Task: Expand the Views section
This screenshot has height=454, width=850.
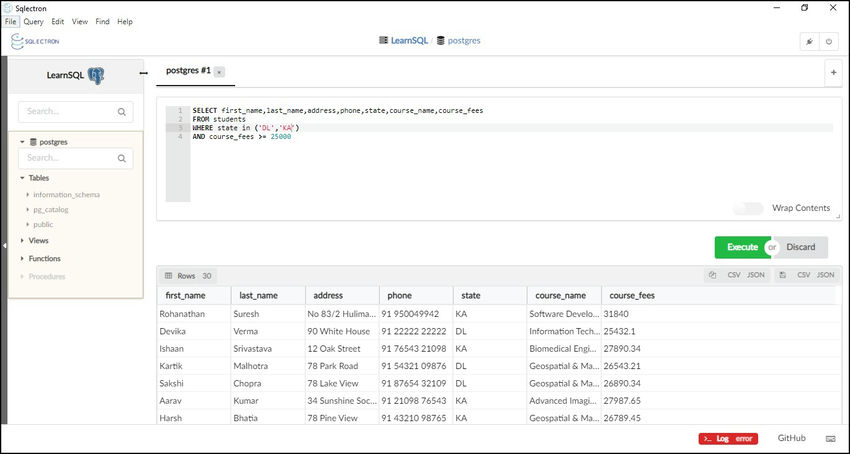Action: (x=21, y=241)
